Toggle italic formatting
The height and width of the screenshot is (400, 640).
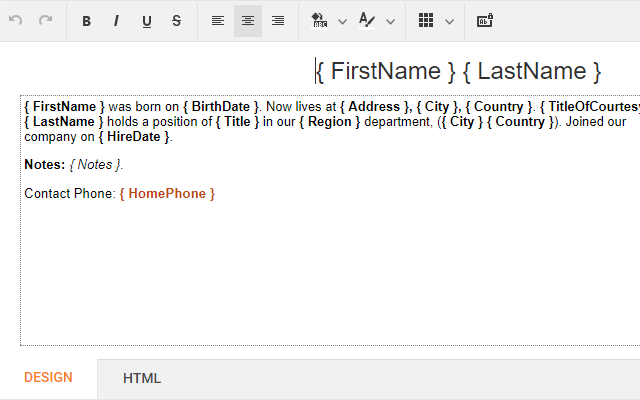click(x=116, y=21)
